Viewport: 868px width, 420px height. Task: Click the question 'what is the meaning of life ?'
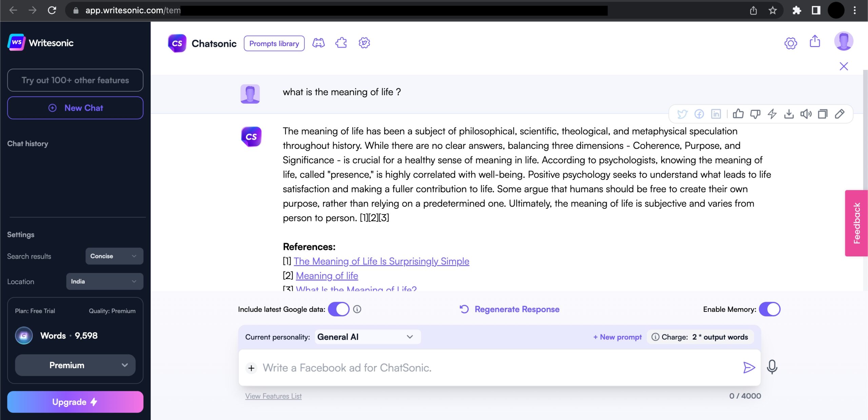[342, 92]
